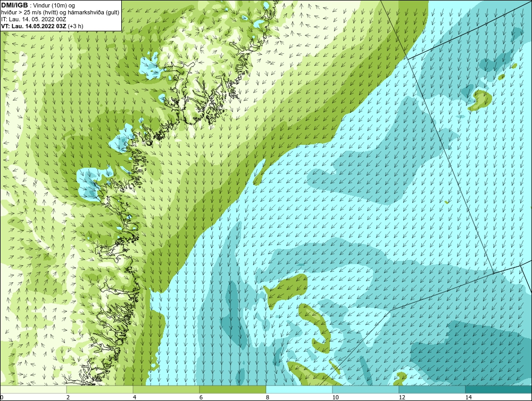Click the legend label '4'
This screenshot has height=401, width=532.
tap(135, 397)
